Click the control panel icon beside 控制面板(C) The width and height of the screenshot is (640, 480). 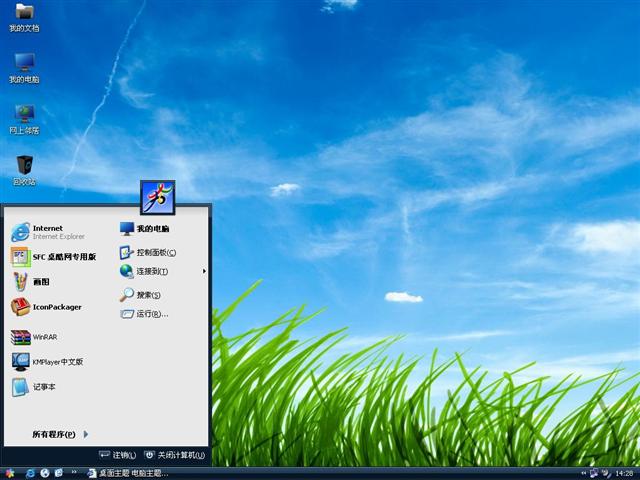(127, 253)
